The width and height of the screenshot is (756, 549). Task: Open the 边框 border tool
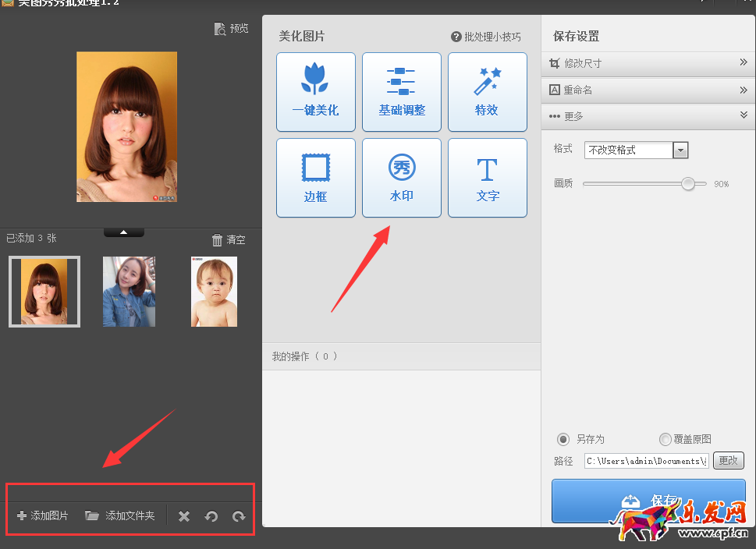315,177
